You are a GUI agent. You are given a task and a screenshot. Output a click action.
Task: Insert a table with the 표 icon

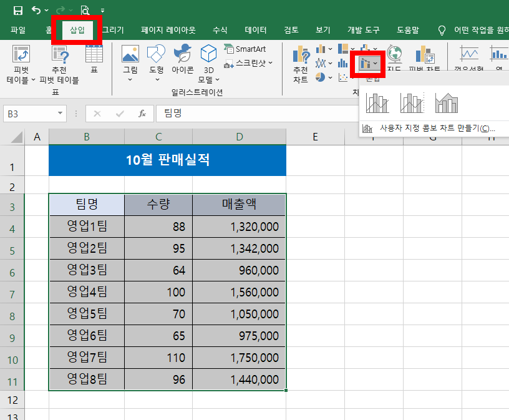[94, 54]
